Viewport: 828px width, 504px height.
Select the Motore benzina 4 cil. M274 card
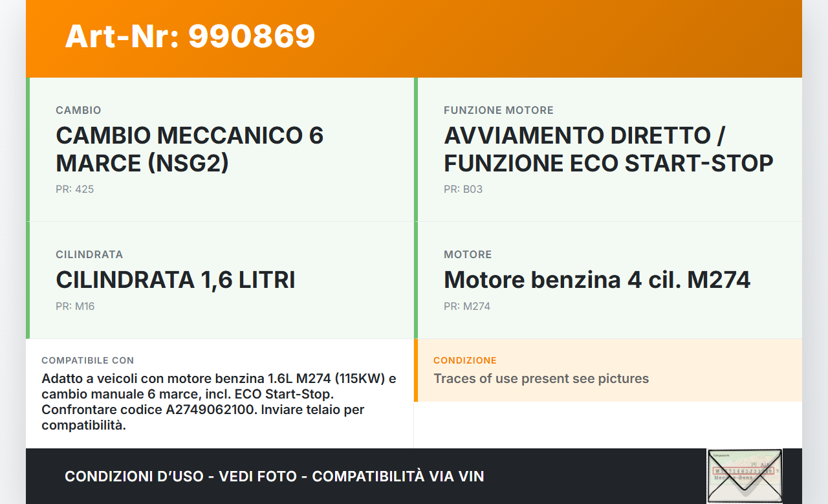pos(608,280)
